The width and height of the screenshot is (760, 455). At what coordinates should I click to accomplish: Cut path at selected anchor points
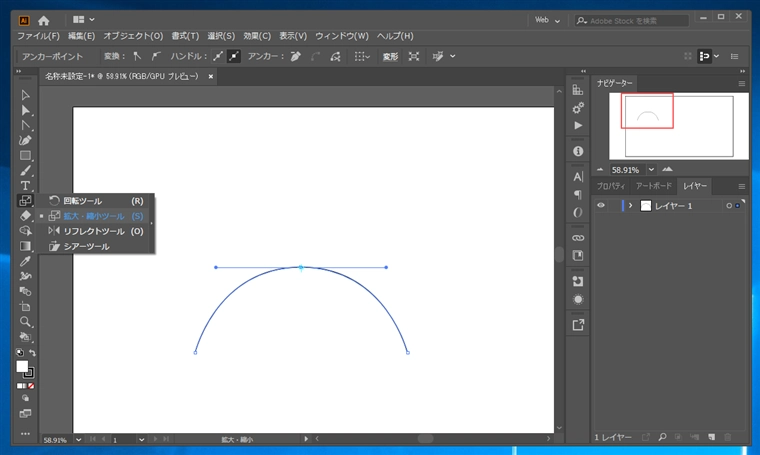pos(335,56)
